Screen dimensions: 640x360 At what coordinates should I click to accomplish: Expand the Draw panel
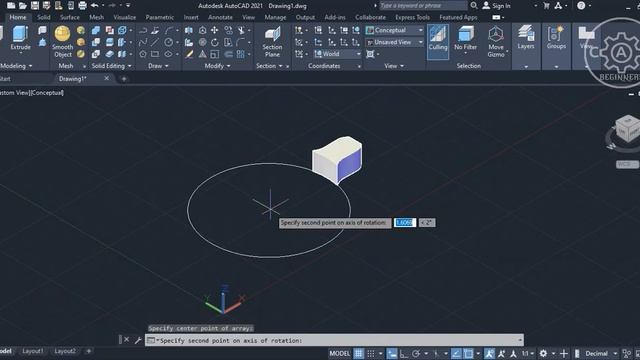click(158, 66)
